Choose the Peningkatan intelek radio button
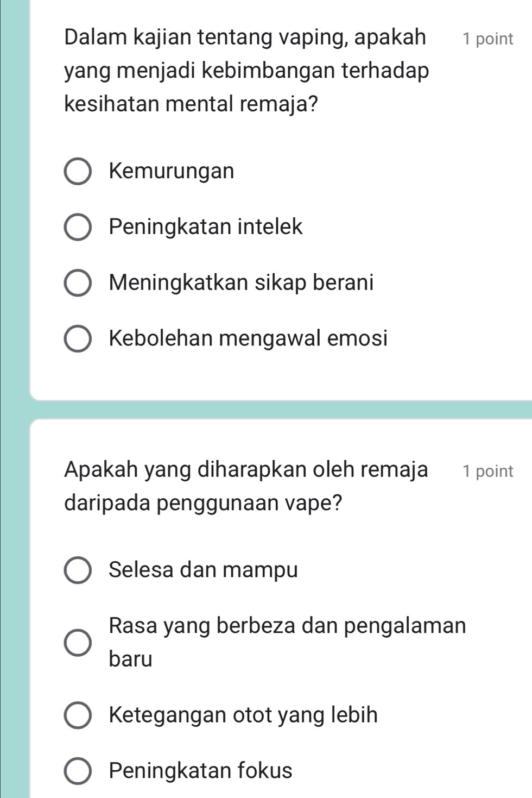Image resolution: width=532 pixels, height=798 pixels. coord(78,227)
